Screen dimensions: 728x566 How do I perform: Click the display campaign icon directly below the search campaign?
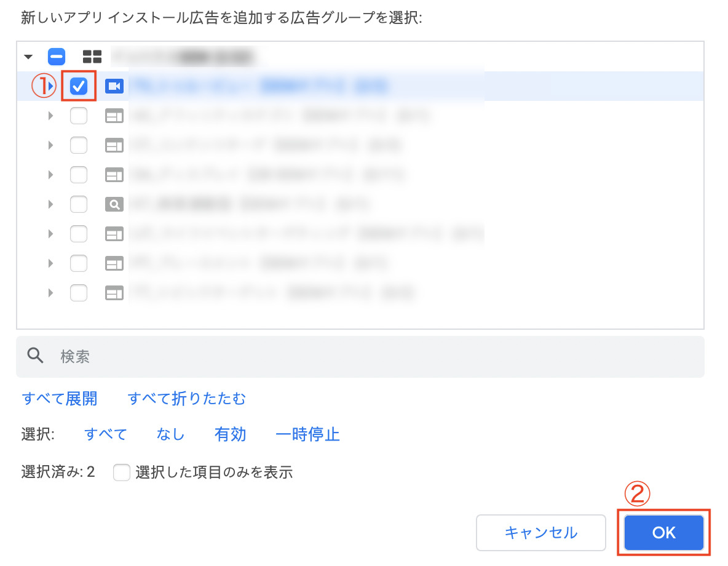coord(114,234)
